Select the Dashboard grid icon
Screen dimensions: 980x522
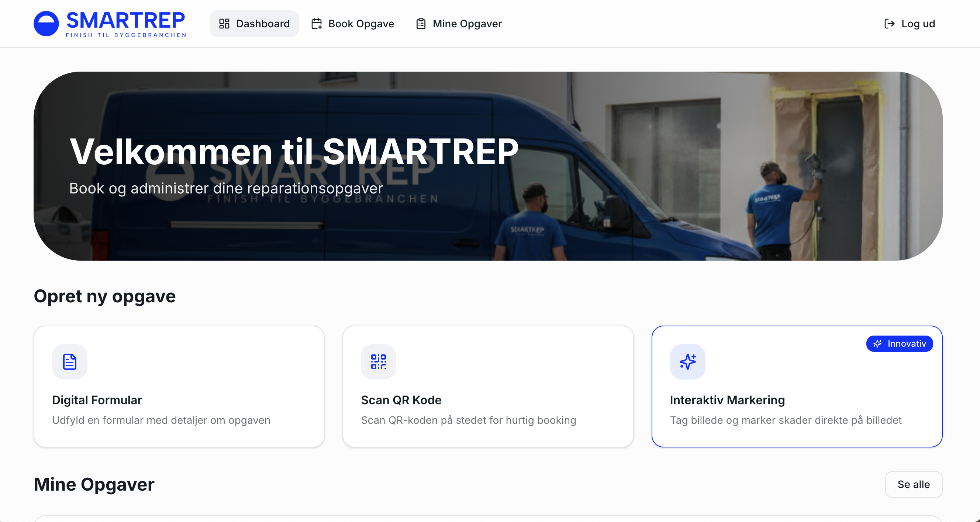[x=224, y=23]
